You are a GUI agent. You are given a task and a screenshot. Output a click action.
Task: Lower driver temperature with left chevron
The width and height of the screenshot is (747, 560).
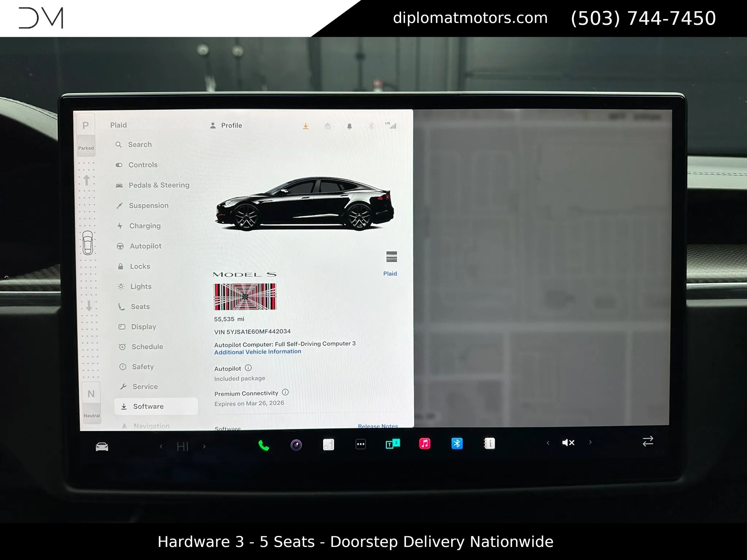click(161, 446)
